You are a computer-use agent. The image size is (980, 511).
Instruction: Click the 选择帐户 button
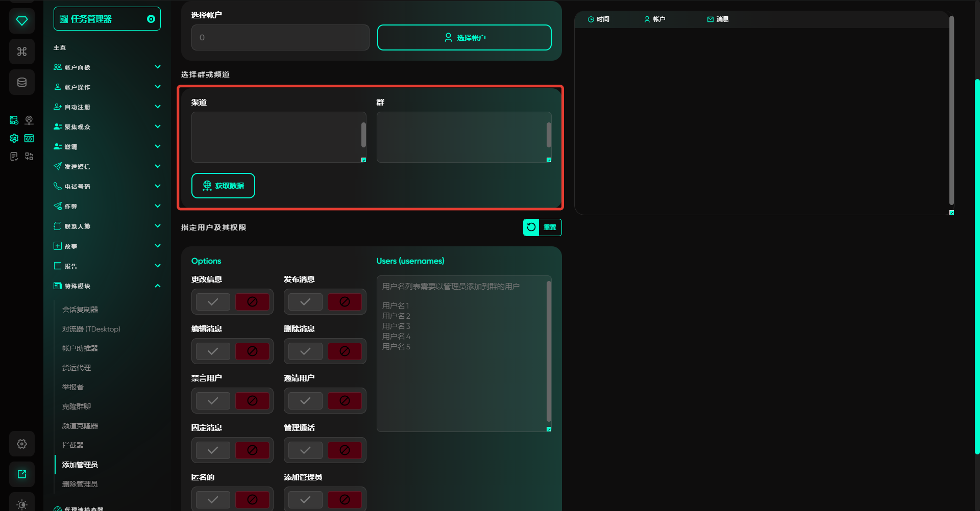(x=464, y=38)
